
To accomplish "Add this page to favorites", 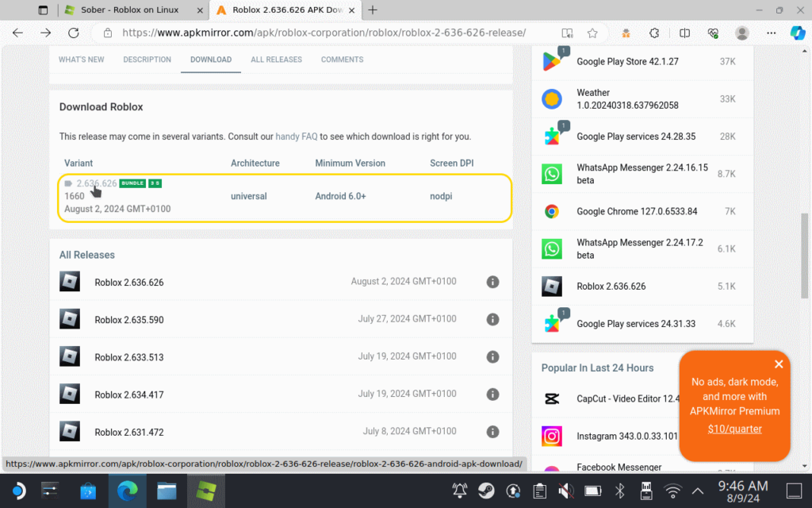I will (592, 33).
